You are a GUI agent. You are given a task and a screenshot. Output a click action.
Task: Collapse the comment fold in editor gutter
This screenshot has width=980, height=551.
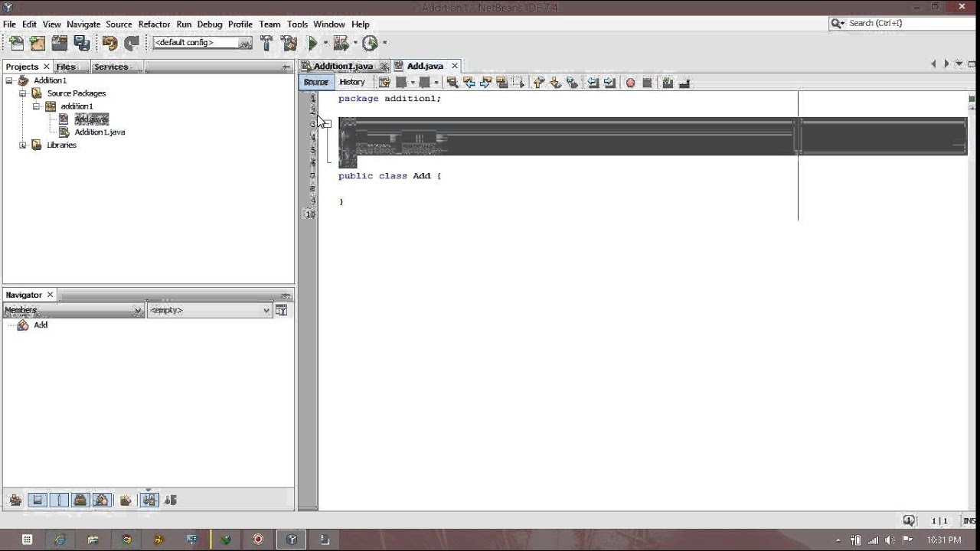(327, 124)
